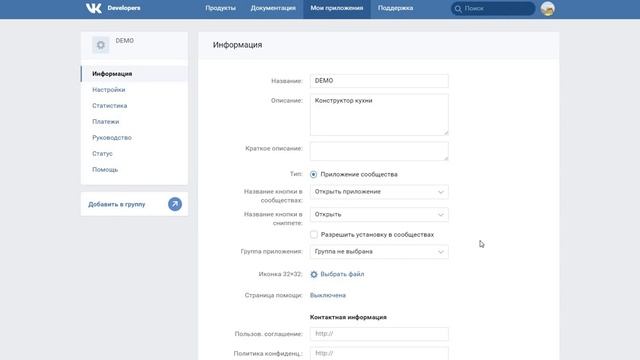Open the Продукты menu
The width and height of the screenshot is (640, 360).
point(220,8)
